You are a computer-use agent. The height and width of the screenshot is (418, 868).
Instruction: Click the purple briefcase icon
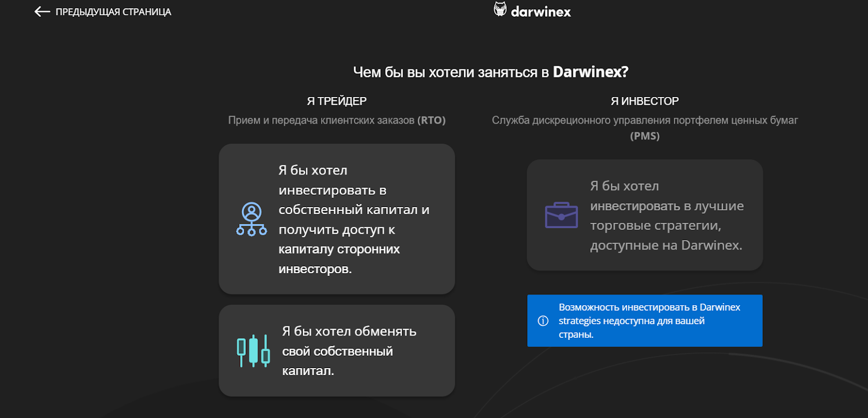coord(561,215)
